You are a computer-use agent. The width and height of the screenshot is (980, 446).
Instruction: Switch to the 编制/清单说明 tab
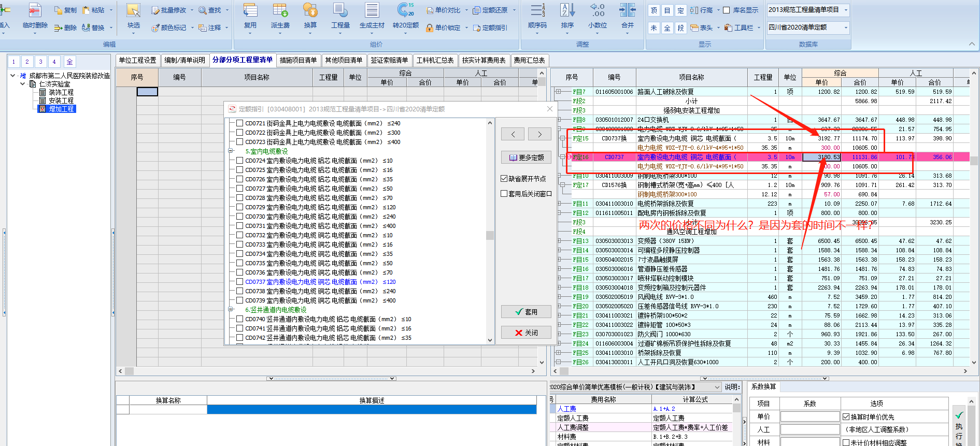[x=184, y=60]
